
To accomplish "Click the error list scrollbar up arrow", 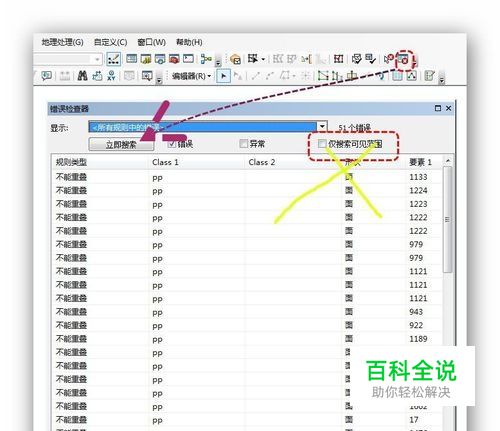I will (448, 161).
